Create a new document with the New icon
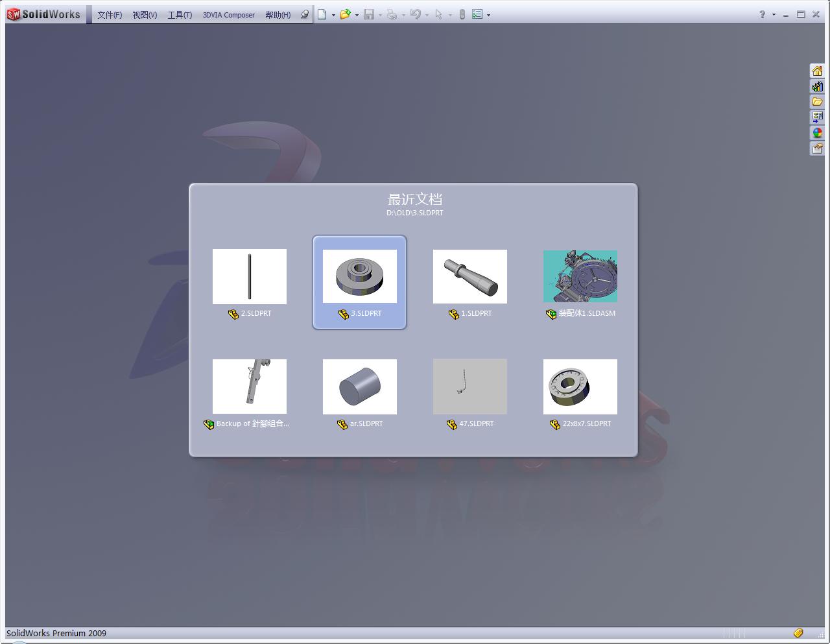This screenshot has width=830, height=644. coord(322,14)
